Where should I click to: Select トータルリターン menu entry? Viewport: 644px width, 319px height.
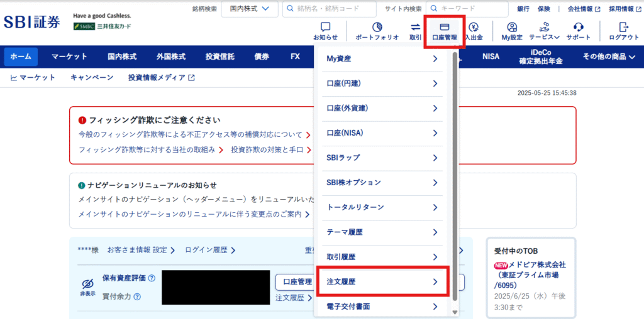tap(382, 207)
